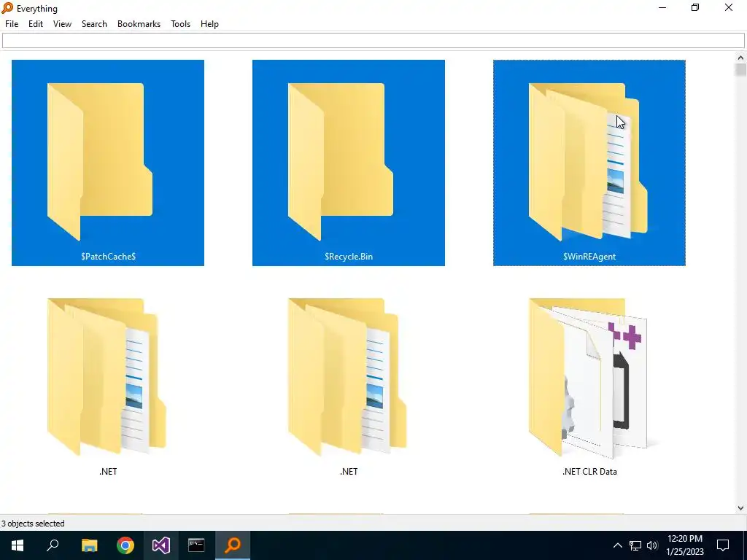747x560 pixels.
Task: Switch to Visual Studio in taskbar
Action: (161, 545)
